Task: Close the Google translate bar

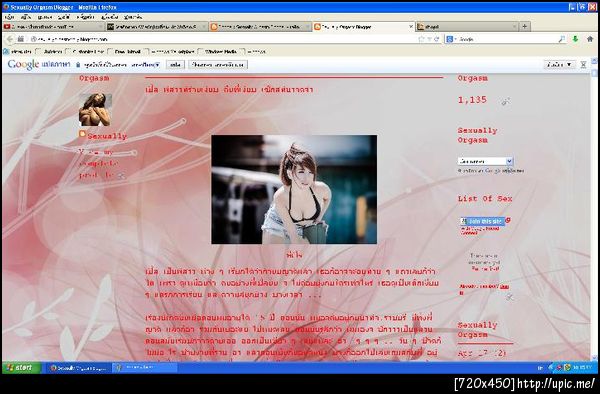Action: tap(583, 65)
